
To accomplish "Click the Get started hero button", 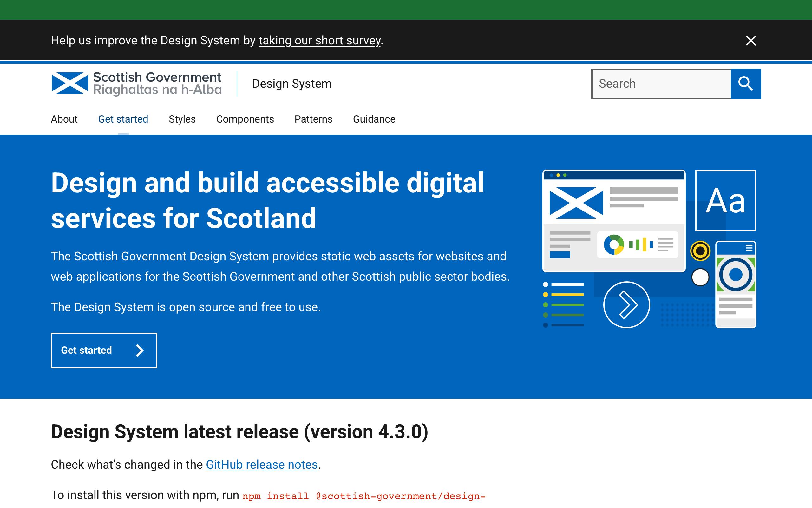I will [x=104, y=351].
